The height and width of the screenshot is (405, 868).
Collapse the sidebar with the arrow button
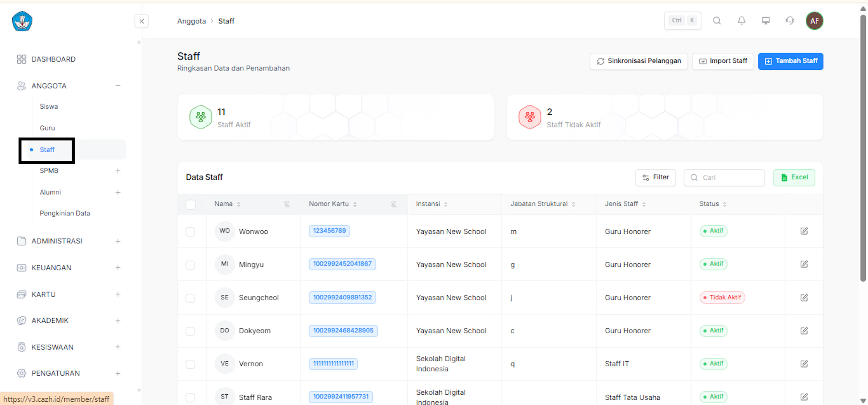pos(142,21)
